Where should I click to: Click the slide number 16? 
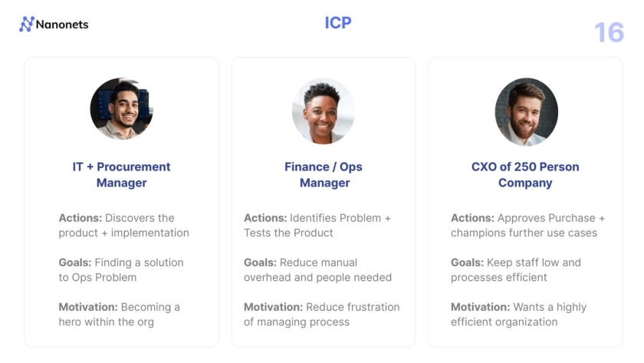click(609, 33)
